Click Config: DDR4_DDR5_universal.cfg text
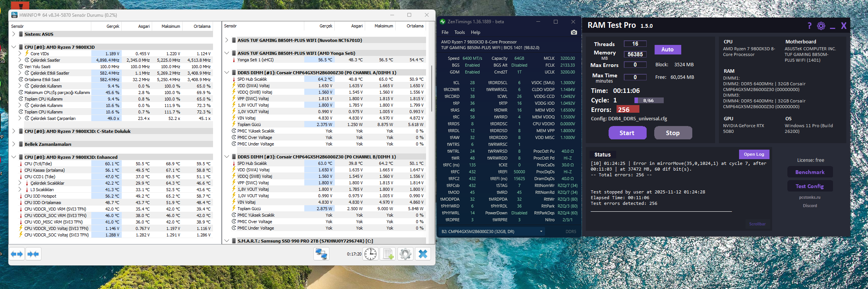 [x=629, y=119]
